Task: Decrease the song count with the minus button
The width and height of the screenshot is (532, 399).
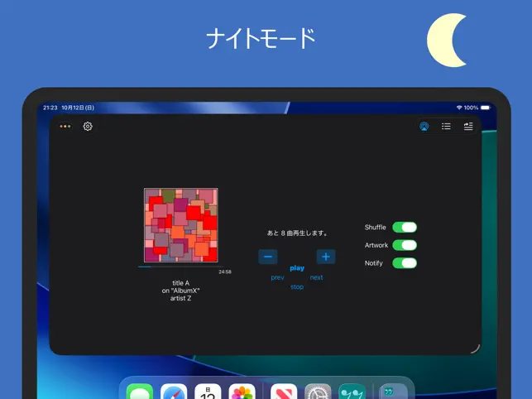Action: [x=268, y=257]
